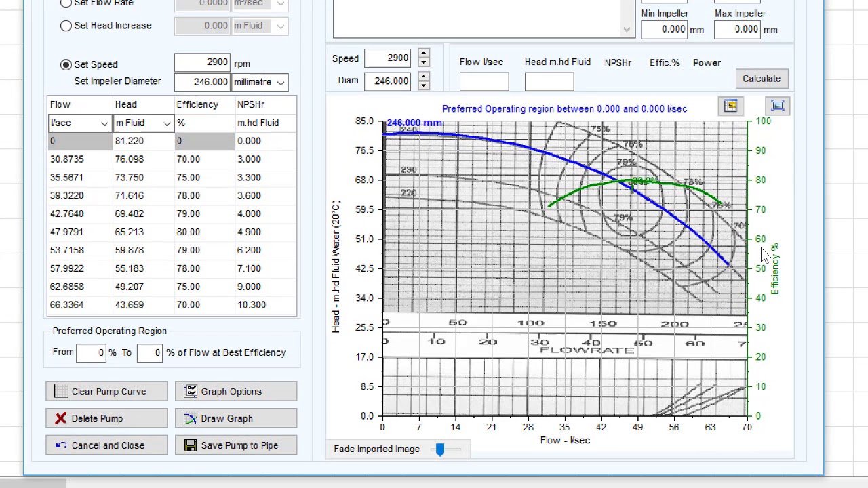Open Graph Options
Viewport: 868px width, 488px height.
(x=236, y=391)
